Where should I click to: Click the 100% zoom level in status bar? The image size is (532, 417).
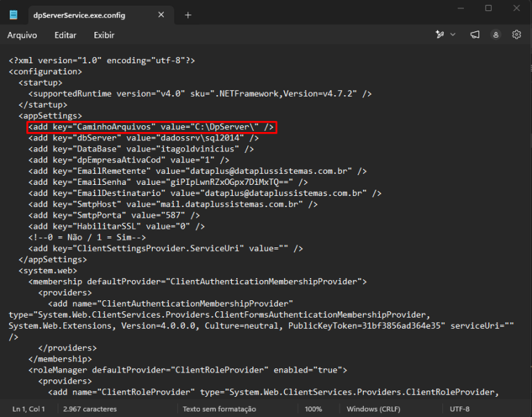click(313, 409)
